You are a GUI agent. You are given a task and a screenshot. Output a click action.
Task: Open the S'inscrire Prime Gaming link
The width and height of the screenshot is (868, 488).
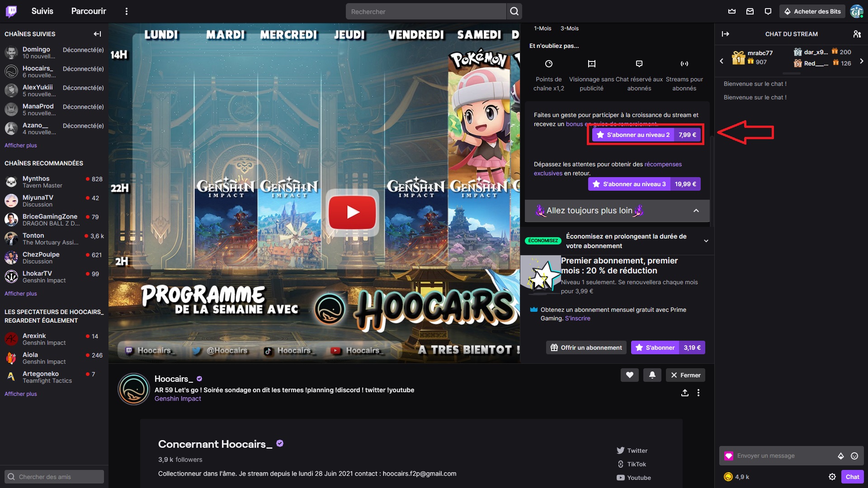point(578,319)
